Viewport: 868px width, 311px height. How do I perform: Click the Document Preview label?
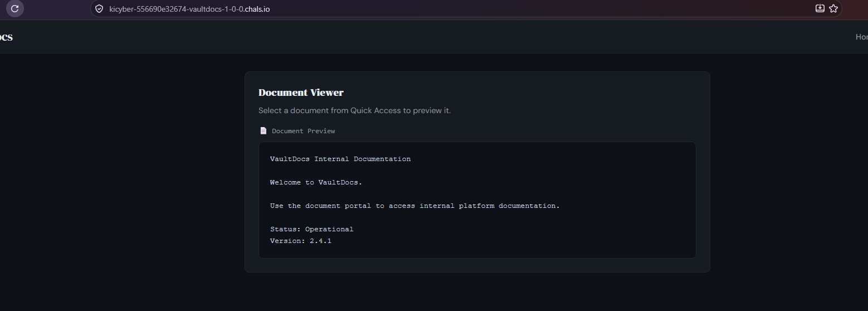coord(304,131)
